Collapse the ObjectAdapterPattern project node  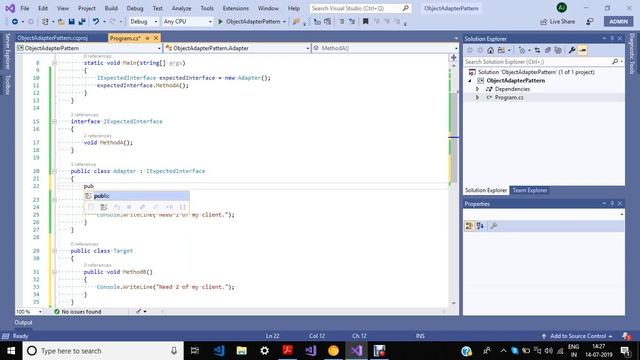click(470, 81)
